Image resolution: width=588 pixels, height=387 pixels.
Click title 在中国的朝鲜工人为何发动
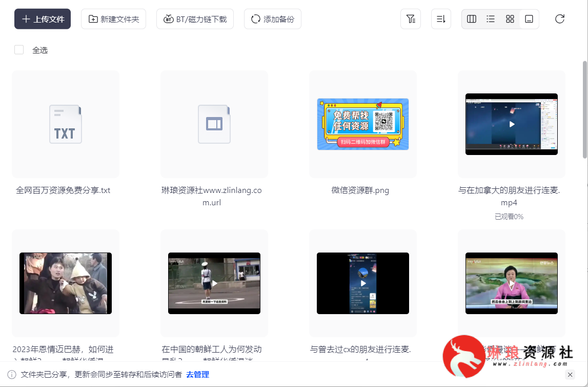pos(212,350)
